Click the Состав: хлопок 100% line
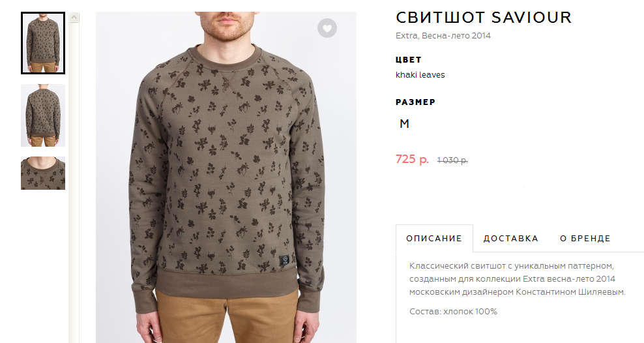Viewport: 644px width, 343px height. tap(453, 312)
